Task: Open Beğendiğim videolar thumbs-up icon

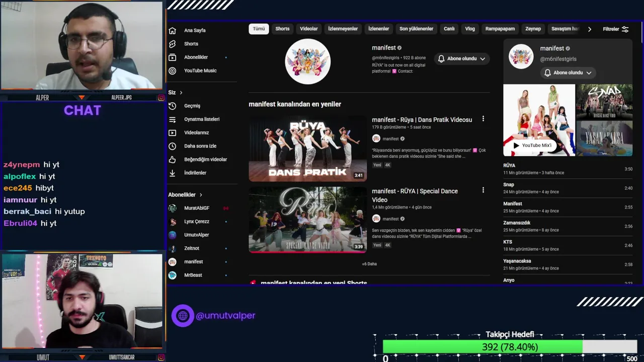Action: point(172,159)
